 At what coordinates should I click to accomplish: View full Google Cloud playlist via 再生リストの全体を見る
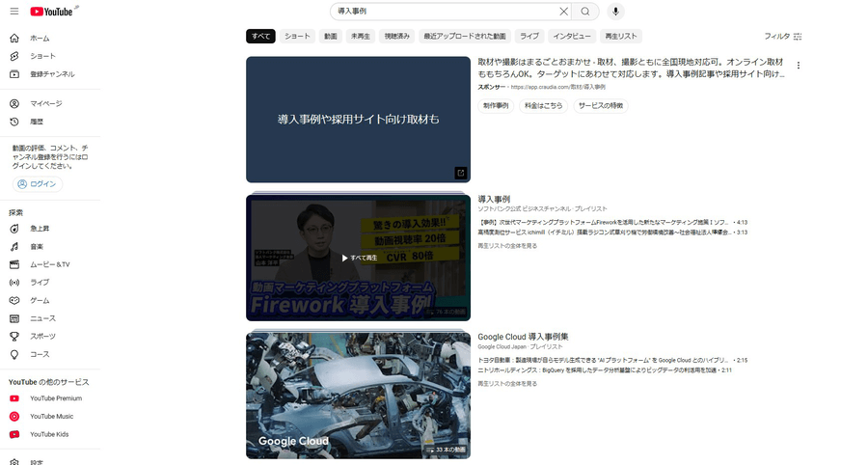pyautogui.click(x=507, y=384)
